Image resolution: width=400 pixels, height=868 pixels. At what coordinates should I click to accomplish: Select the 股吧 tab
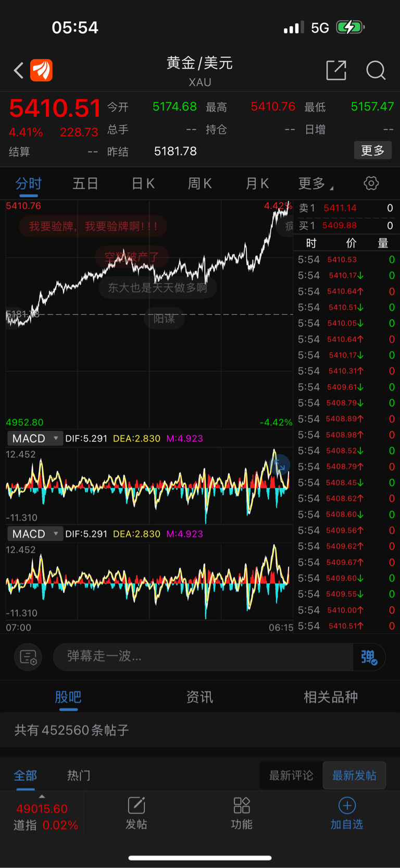68,697
